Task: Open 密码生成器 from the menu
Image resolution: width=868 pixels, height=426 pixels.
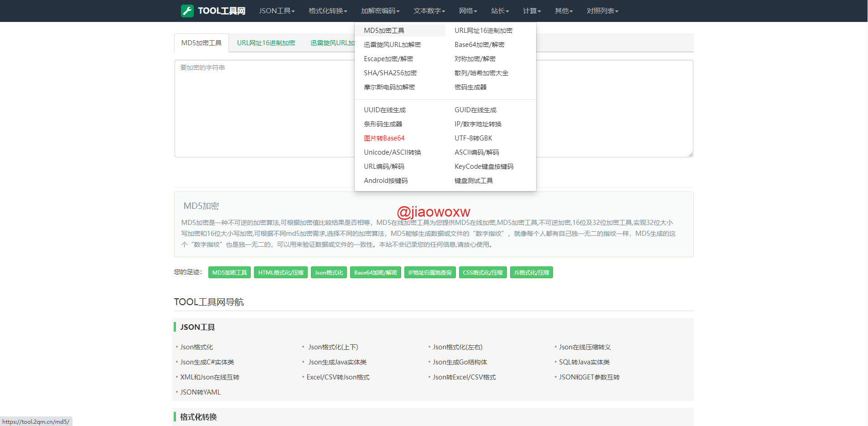Action: (x=470, y=87)
